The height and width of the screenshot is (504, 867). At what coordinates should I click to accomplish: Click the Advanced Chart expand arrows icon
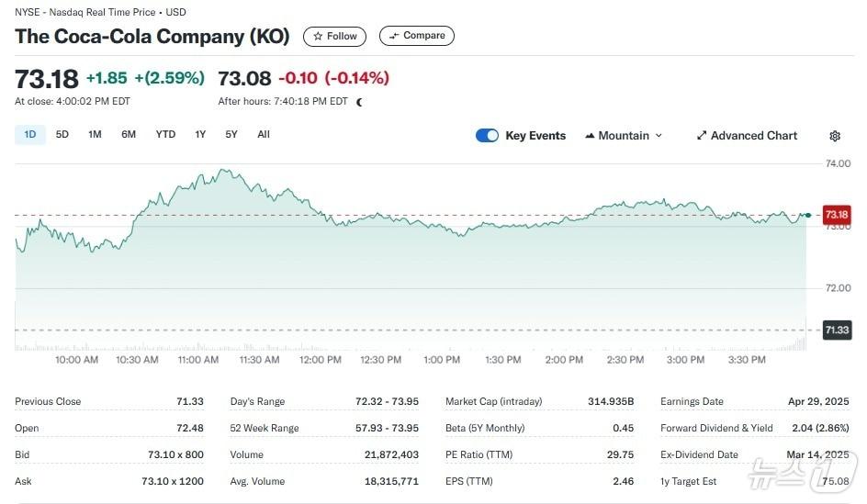(702, 136)
